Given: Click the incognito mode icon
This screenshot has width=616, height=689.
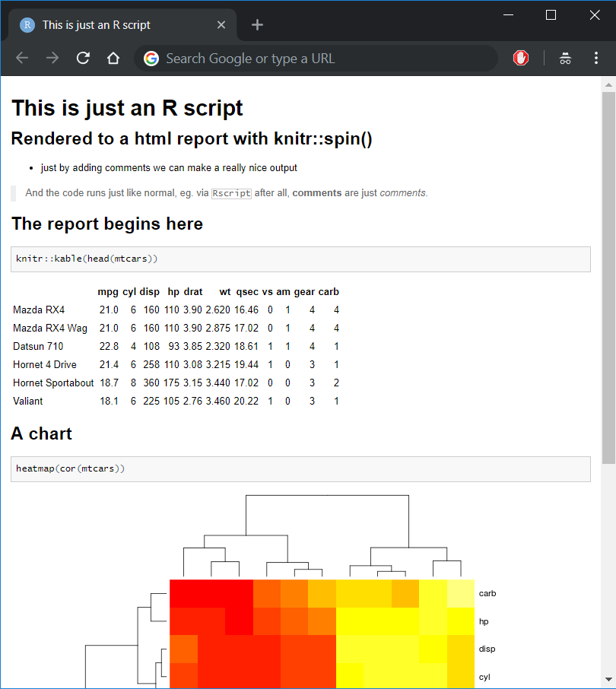Looking at the screenshot, I should click(565, 58).
